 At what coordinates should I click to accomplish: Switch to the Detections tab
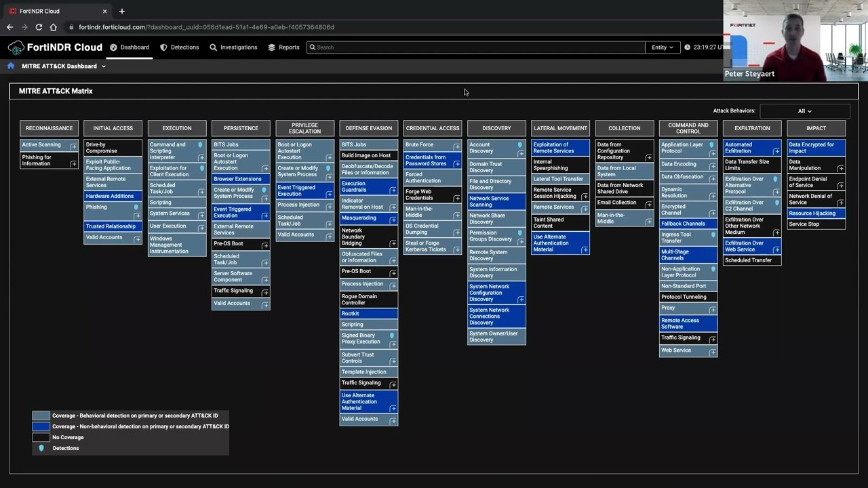[180, 47]
